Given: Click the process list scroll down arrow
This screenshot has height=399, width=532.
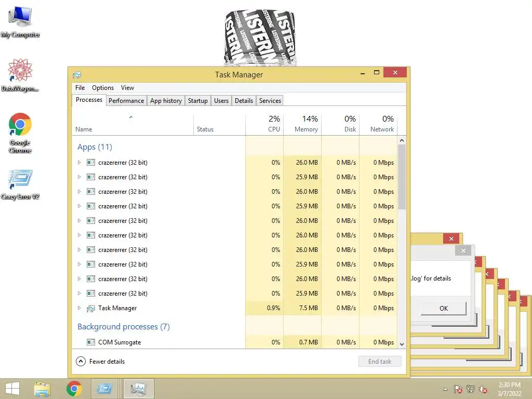Looking at the screenshot, I should pos(402,344).
